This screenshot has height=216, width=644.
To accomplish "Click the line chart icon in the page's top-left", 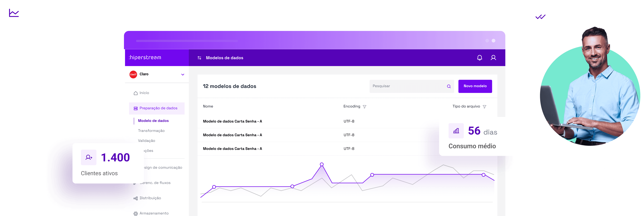I will click(x=14, y=13).
